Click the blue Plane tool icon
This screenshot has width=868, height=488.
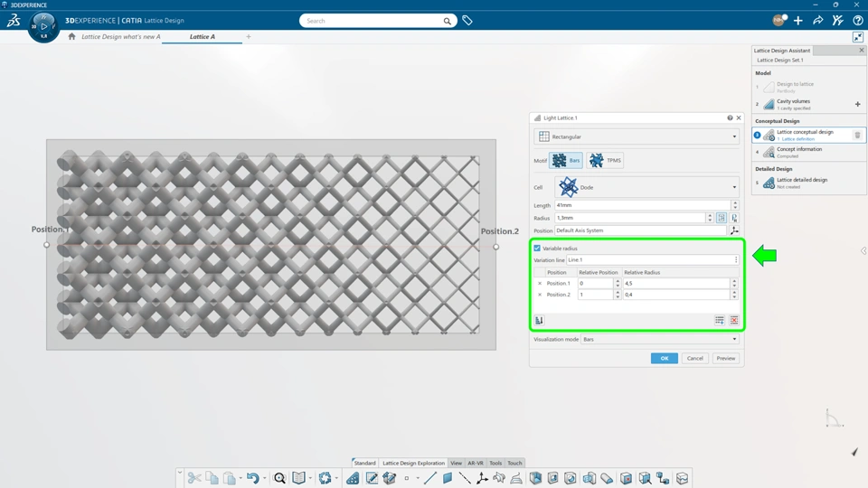click(448, 478)
